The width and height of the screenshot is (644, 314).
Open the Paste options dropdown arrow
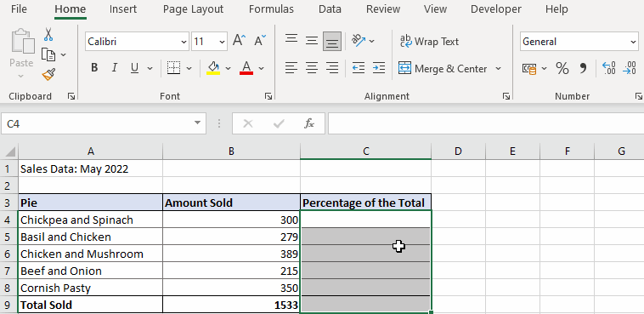21,76
